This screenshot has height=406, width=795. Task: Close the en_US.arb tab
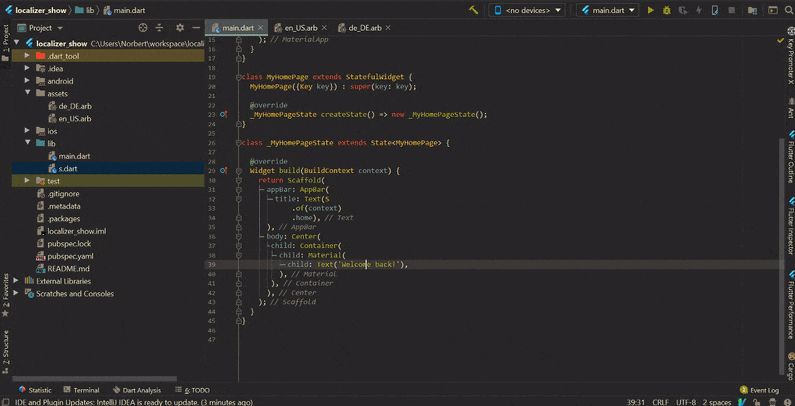[x=324, y=28]
